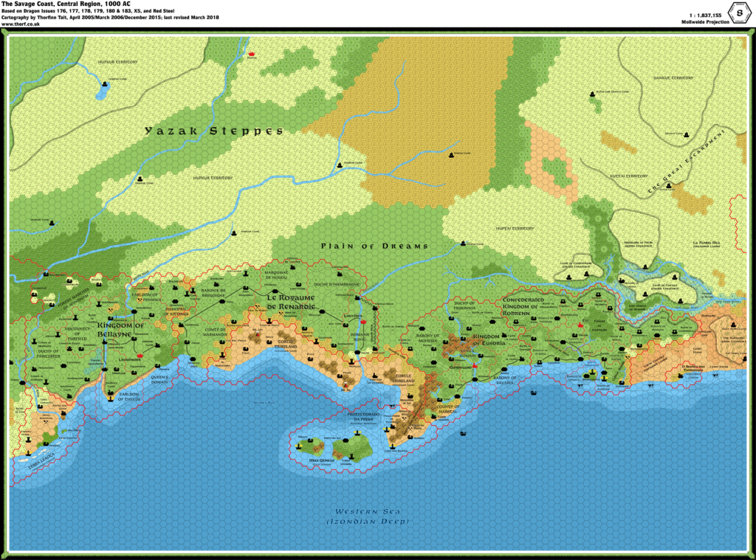756x560 pixels.
Task: Click the red flag at Gundegard
Action: click(475, 365)
